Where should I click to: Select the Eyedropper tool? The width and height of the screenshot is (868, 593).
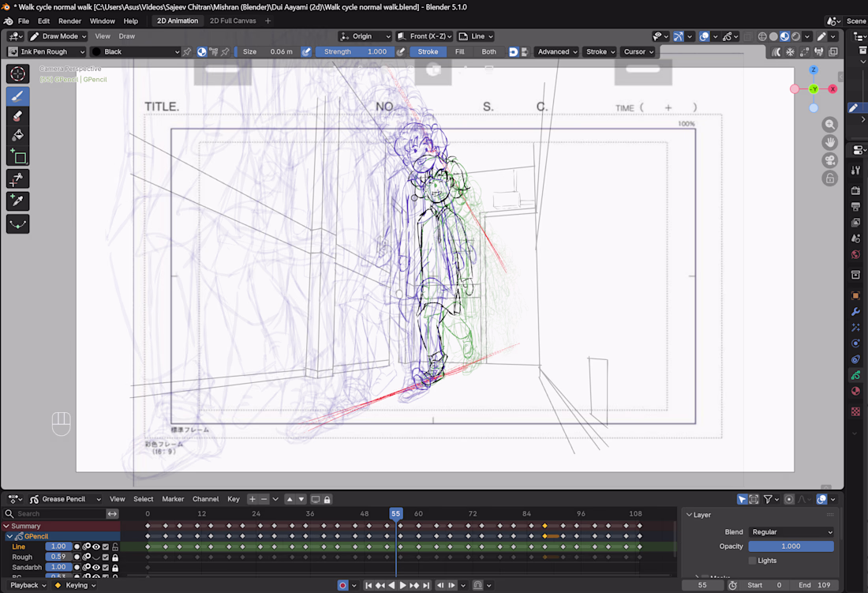(x=17, y=201)
